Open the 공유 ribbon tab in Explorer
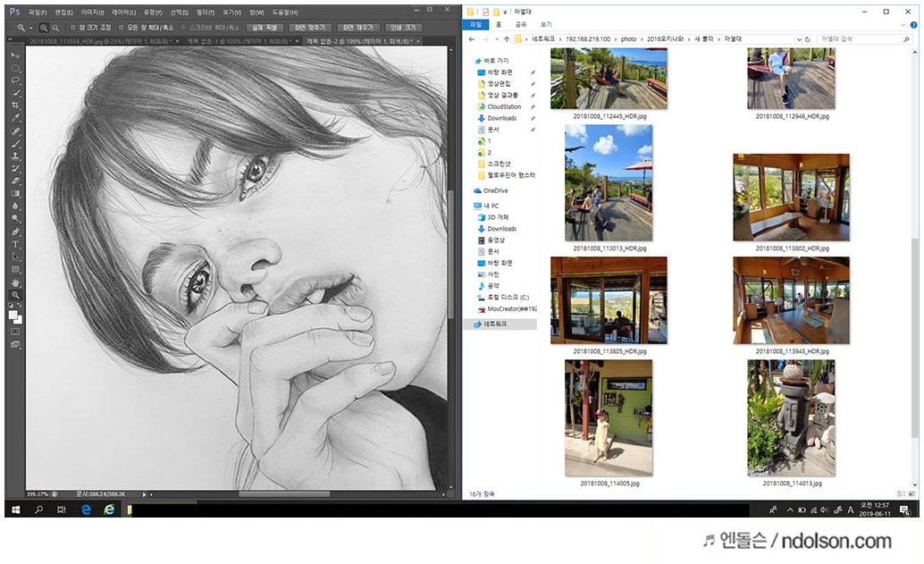Image resolution: width=924 pixels, height=564 pixels. (x=521, y=25)
